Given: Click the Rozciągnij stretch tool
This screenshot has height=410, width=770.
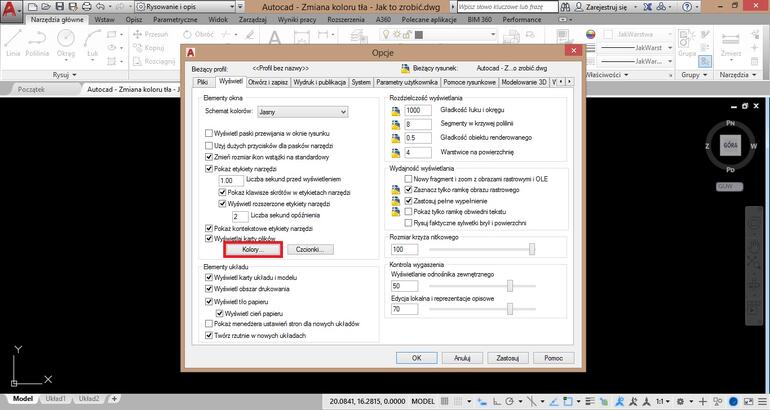Looking at the screenshot, I should (x=154, y=61).
